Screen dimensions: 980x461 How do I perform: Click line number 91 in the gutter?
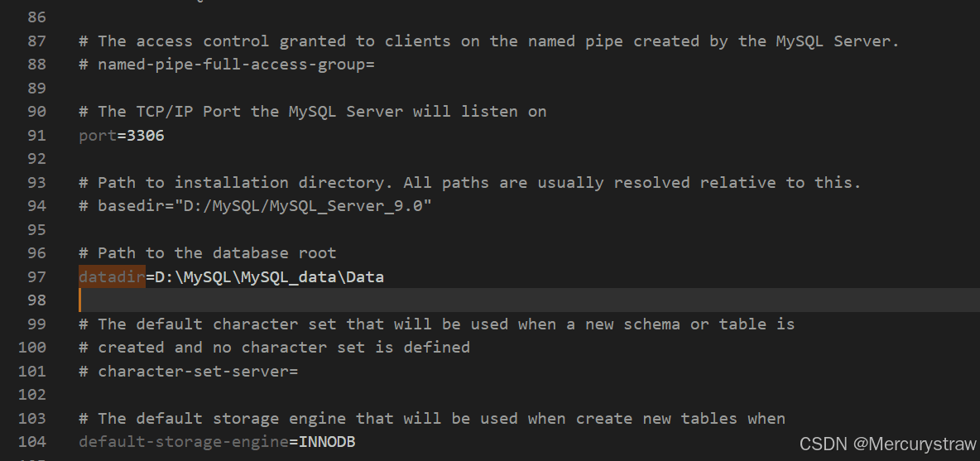pos(37,136)
